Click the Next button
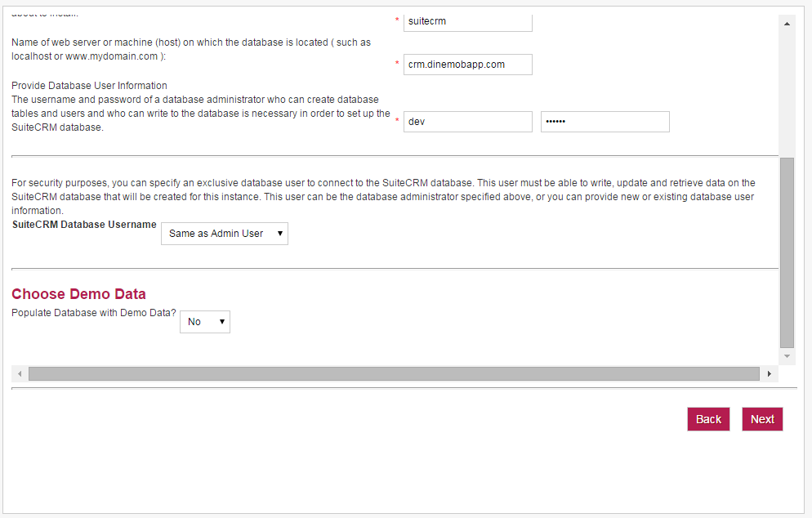 coord(762,419)
